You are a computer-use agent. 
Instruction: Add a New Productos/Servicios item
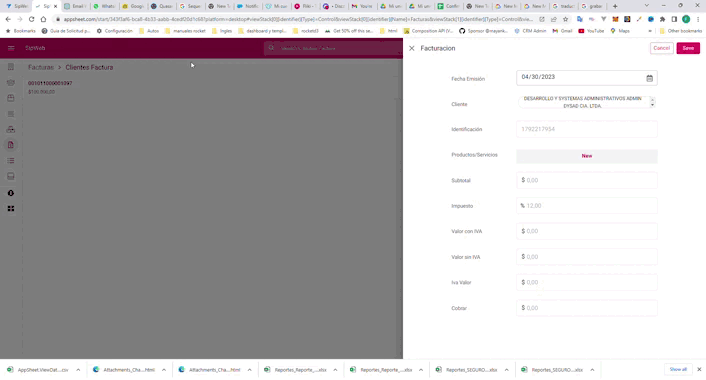tap(587, 156)
